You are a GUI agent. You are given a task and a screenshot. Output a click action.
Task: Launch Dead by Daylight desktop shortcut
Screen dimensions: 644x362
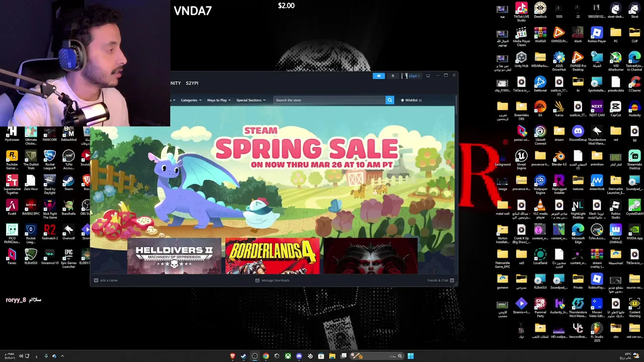pos(49,184)
